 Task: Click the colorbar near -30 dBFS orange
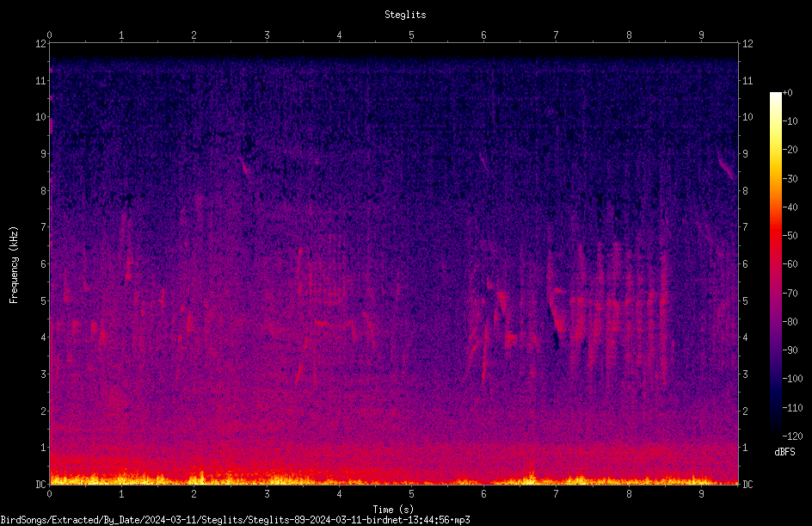tap(775, 178)
